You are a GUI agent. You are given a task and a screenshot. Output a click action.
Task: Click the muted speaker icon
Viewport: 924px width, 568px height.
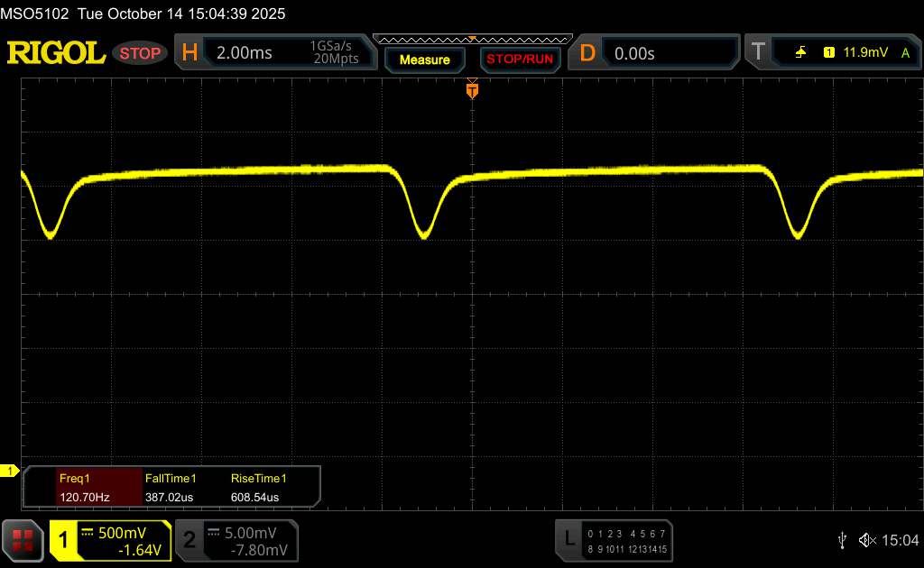[x=867, y=540]
